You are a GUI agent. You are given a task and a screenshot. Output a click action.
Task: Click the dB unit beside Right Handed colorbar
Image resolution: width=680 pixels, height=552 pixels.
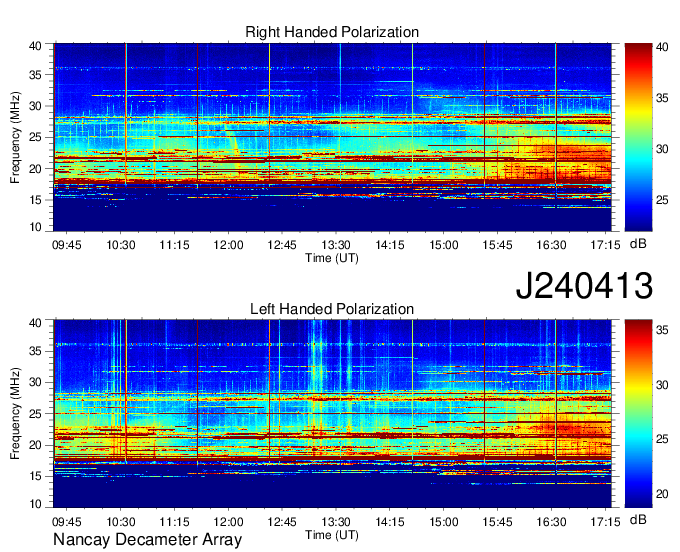[x=638, y=244]
